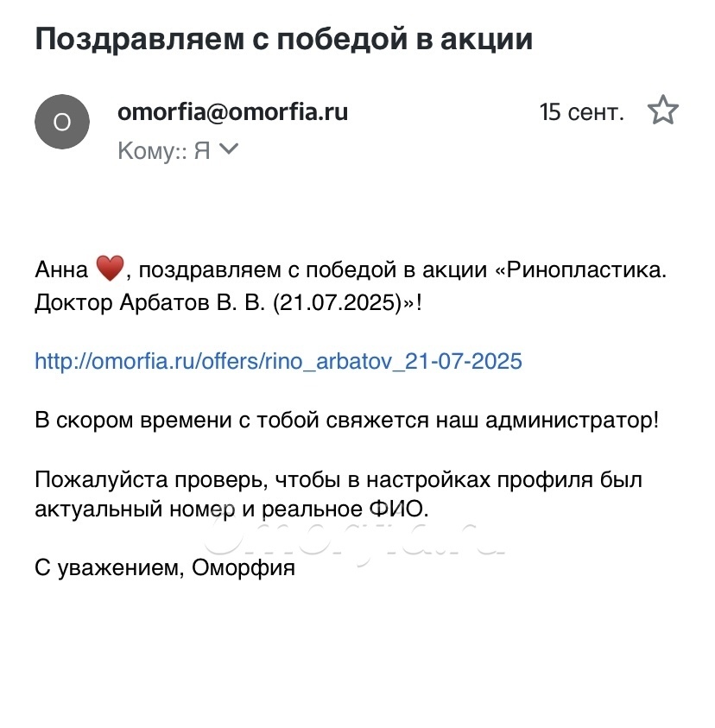Screen dimensions: 715x728
Task: Click the subject heading Поздравляем с победой в акции
Action: [x=283, y=40]
